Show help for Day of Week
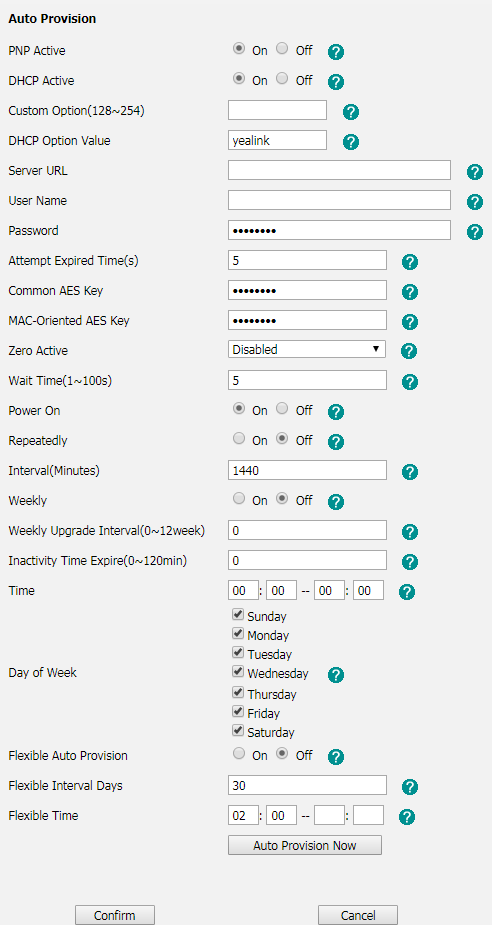 (x=336, y=675)
